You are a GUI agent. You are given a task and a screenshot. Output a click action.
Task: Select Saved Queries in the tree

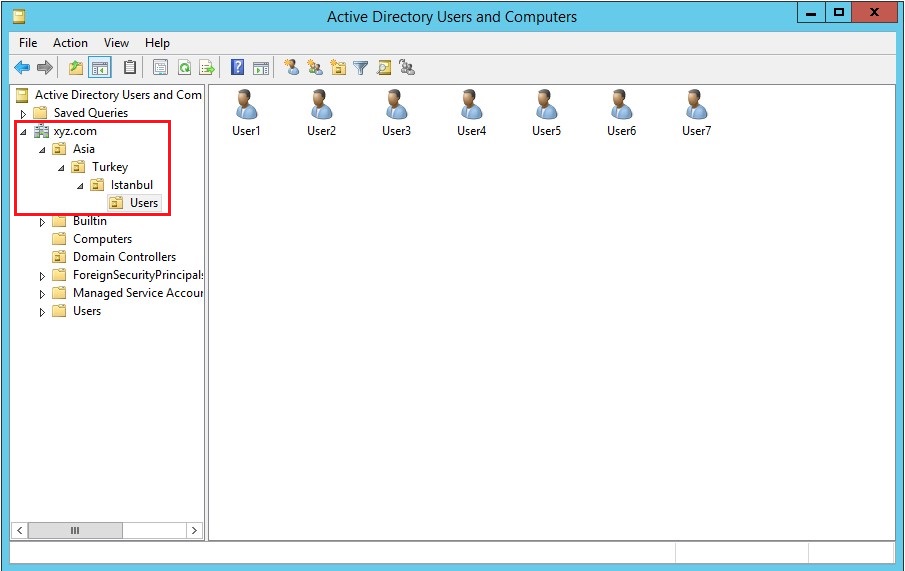click(x=91, y=113)
